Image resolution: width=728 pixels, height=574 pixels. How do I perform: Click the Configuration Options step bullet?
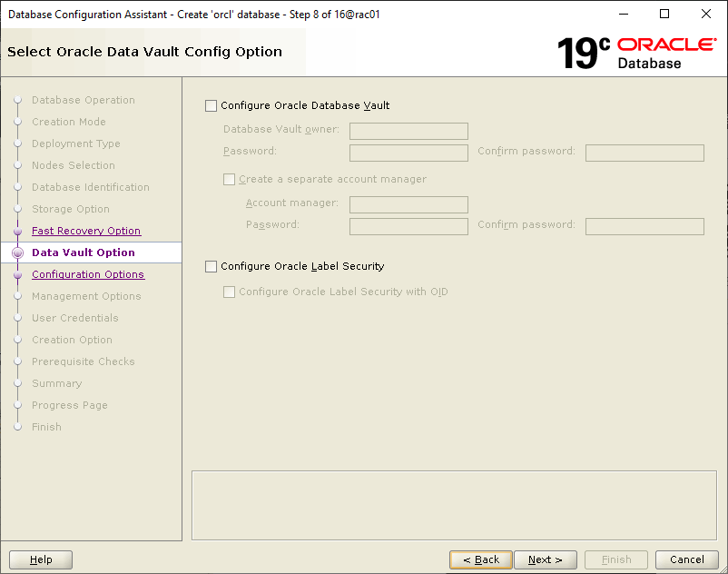(16, 274)
